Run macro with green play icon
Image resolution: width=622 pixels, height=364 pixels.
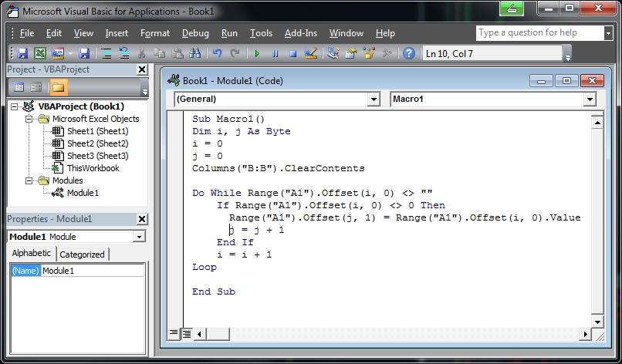coord(257,53)
